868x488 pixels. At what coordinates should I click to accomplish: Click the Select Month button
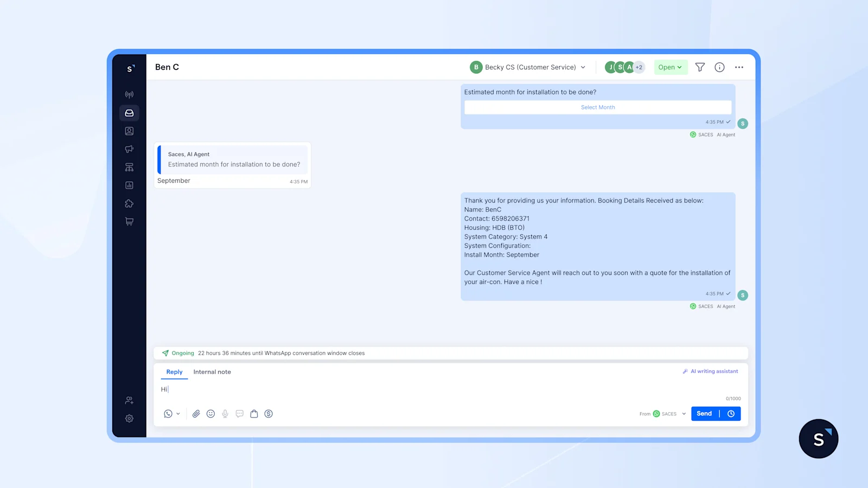pyautogui.click(x=598, y=107)
